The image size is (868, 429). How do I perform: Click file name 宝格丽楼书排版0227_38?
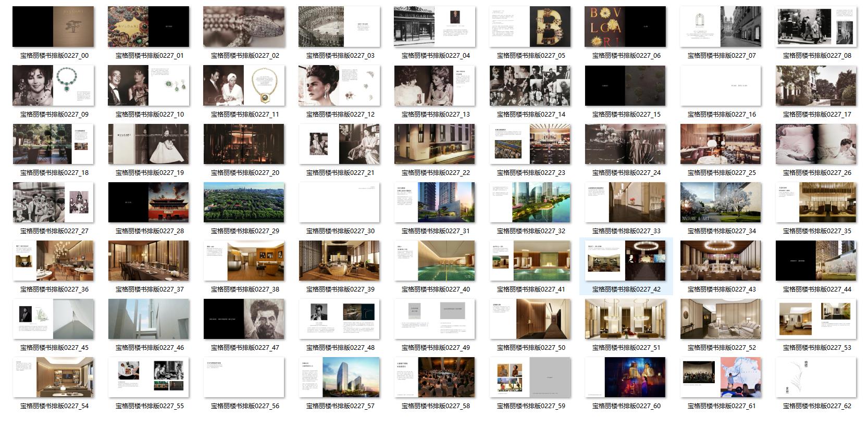point(245,289)
